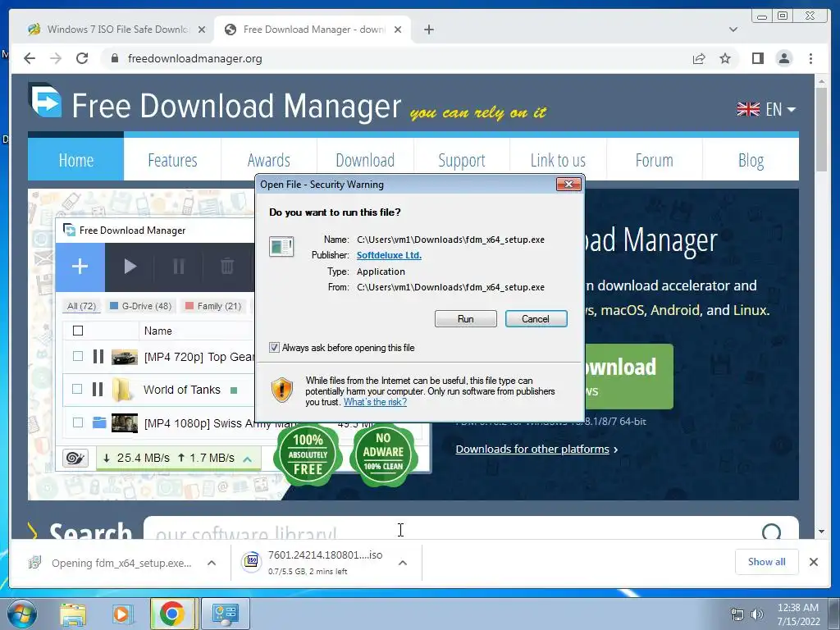Click the plus add-download icon in FDM preview
The width and height of the screenshot is (840, 630).
(x=80, y=267)
